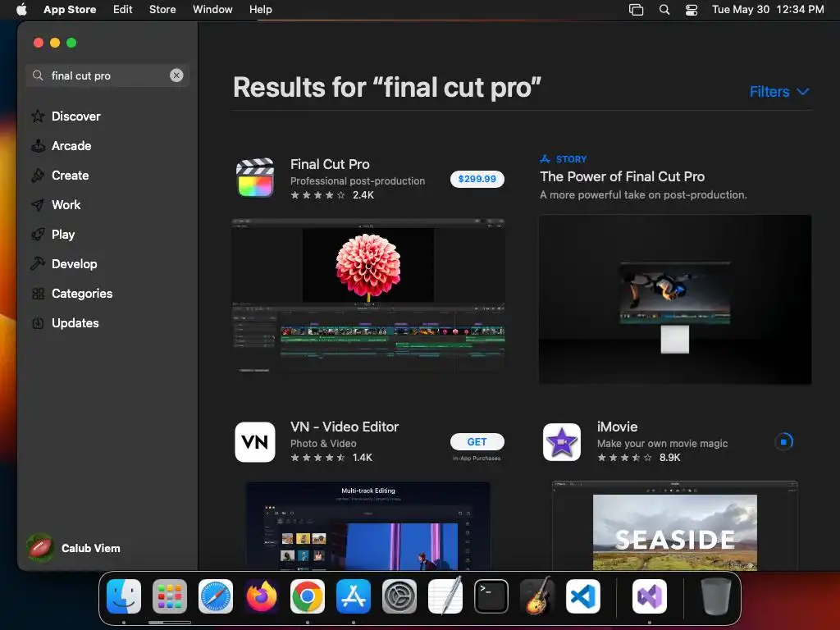Open iMovie SEASIDE screenshot thumbnail
This screenshot has width=840, height=630.
[675, 526]
